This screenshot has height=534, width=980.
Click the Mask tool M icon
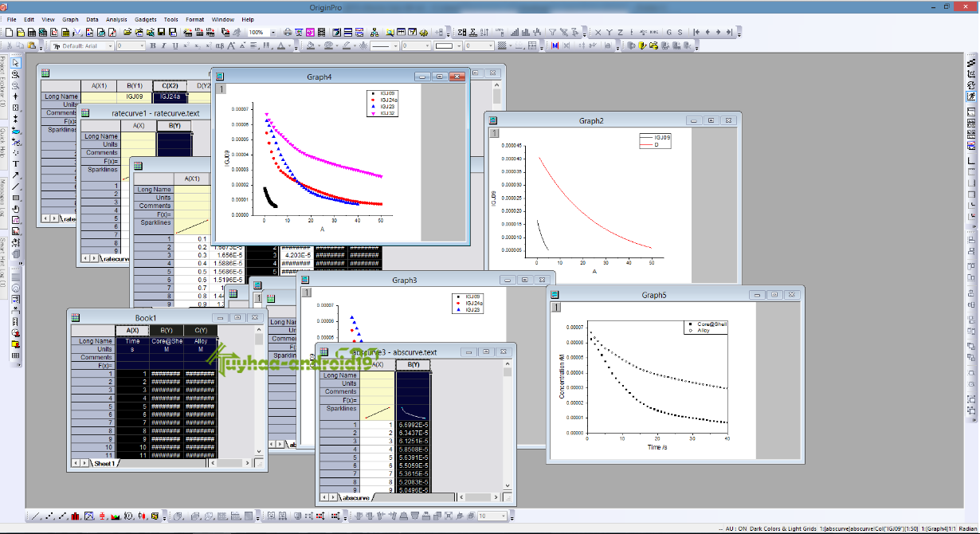point(555,46)
